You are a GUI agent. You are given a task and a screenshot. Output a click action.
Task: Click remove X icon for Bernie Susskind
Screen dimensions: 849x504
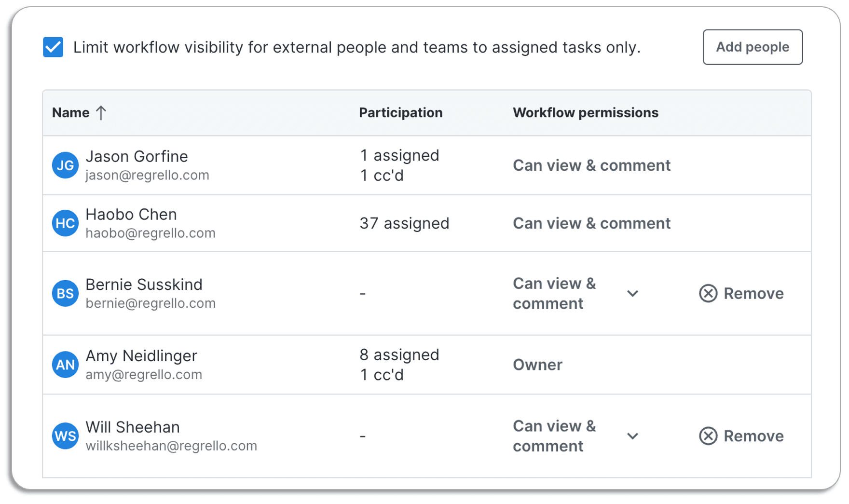pos(708,293)
